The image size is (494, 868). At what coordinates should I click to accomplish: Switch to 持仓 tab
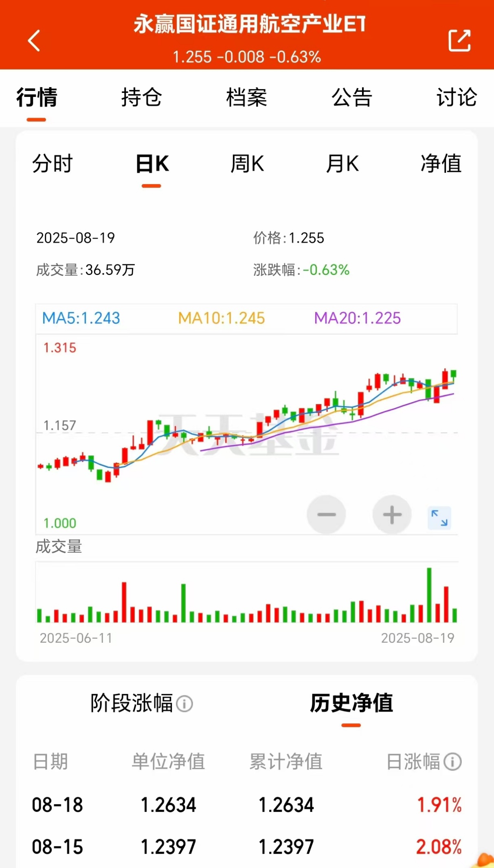(142, 97)
